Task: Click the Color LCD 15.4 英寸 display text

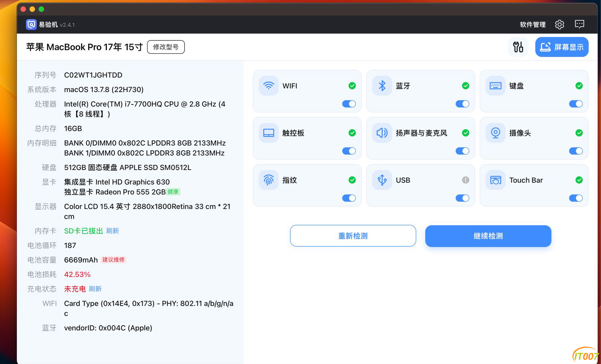Action: [147, 211]
